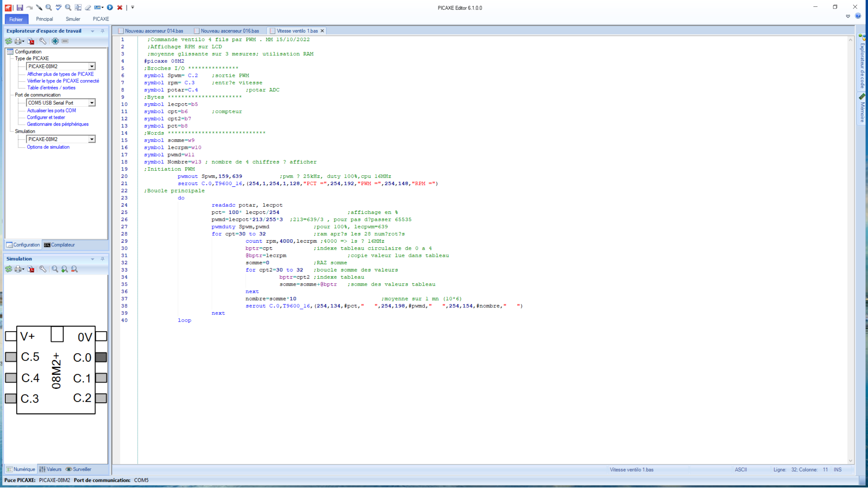
Task: Start simulation with blue play icon
Action: pyautogui.click(x=110, y=7)
